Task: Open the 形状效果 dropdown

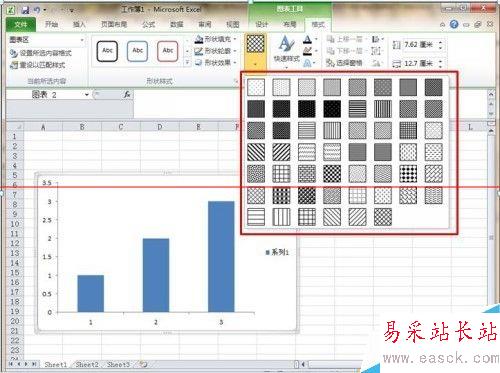Action: click(216, 62)
